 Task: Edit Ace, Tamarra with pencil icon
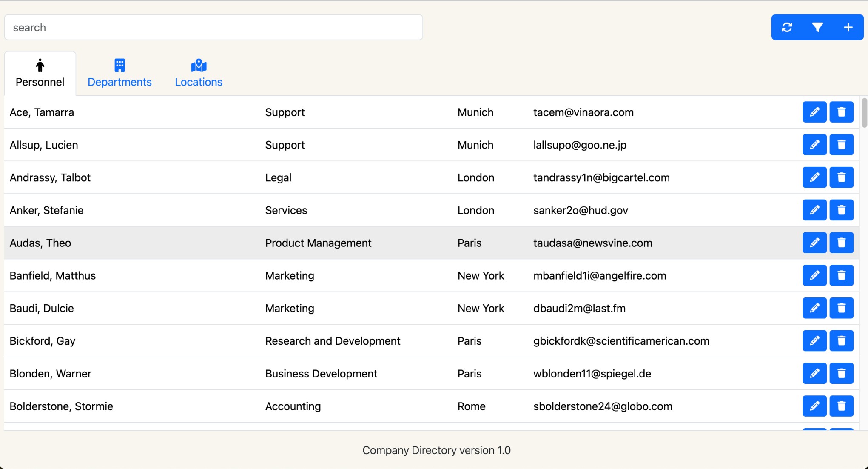[814, 112]
